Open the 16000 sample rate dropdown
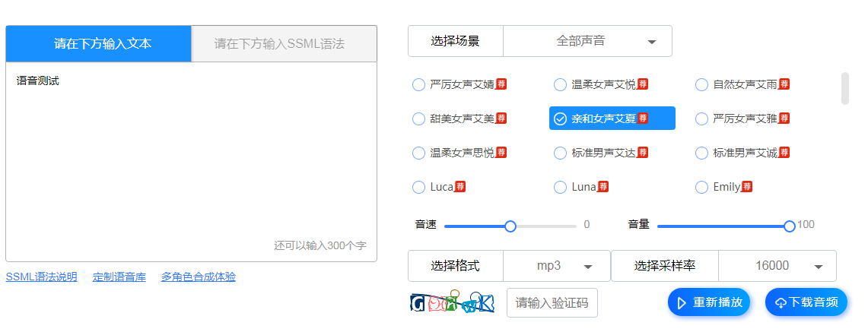Viewport: 868px width, 332px height. (777, 266)
